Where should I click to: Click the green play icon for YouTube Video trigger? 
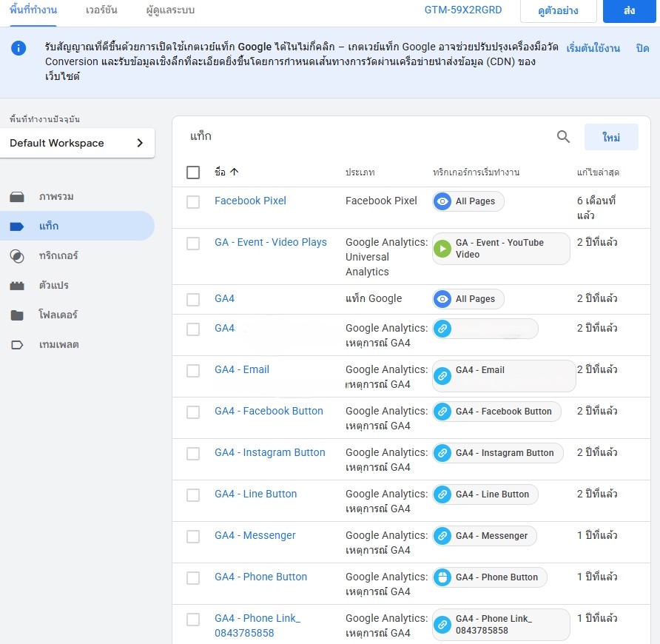pos(442,249)
